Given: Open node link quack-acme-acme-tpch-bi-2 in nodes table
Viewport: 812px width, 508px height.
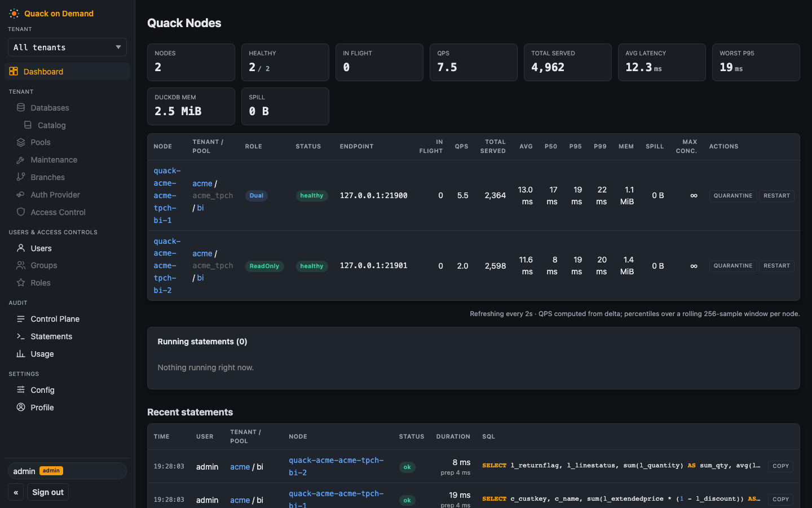Looking at the screenshot, I should click(x=167, y=265).
